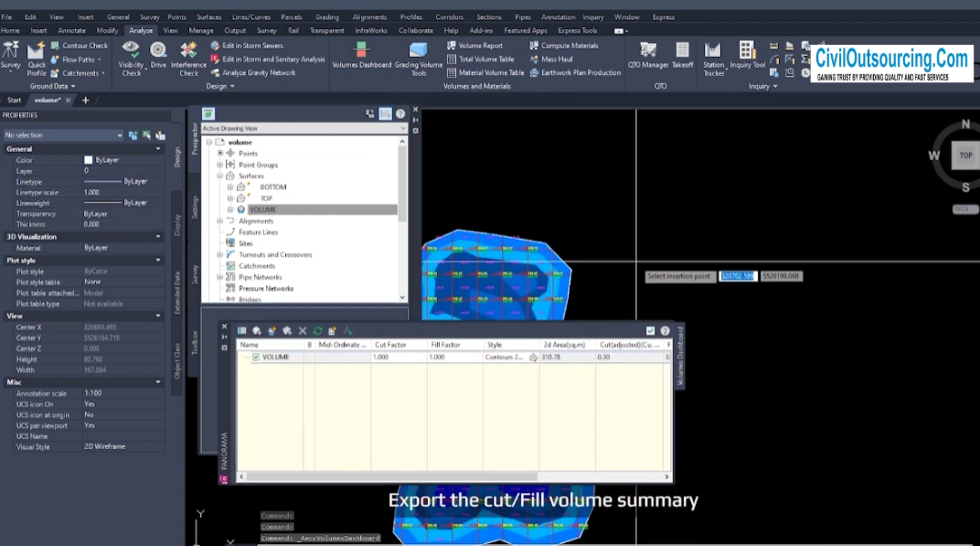Image resolution: width=980 pixels, height=546 pixels.
Task: Select the Prospector toolspace tab
Action: 195,139
